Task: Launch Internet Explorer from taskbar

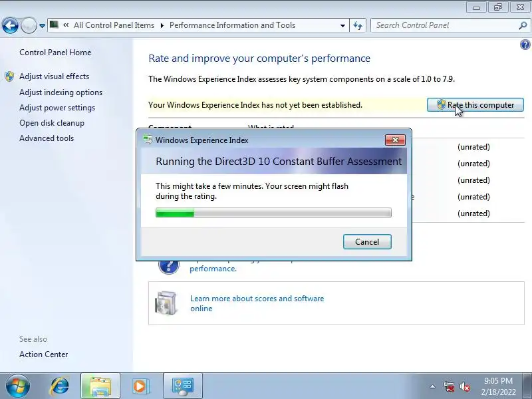Action: point(59,386)
